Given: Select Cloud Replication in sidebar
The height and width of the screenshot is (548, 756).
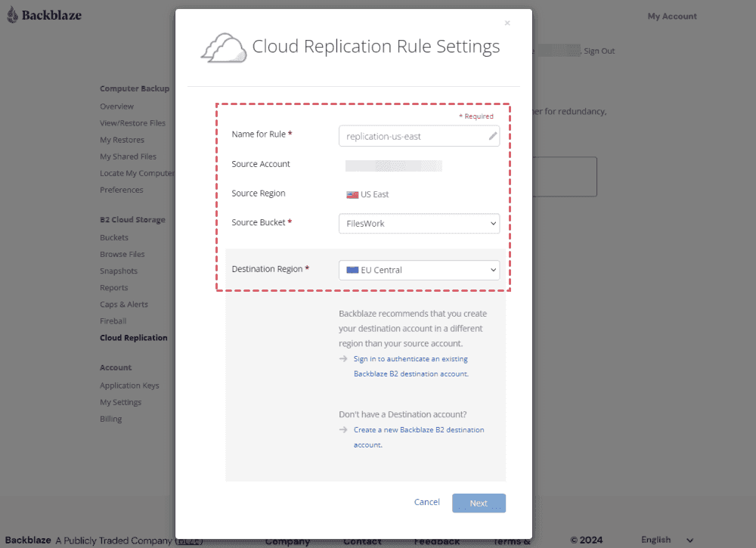Looking at the screenshot, I should pos(134,338).
